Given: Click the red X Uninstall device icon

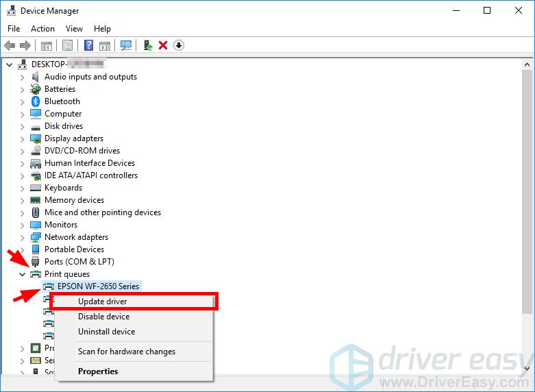Looking at the screenshot, I should (163, 45).
